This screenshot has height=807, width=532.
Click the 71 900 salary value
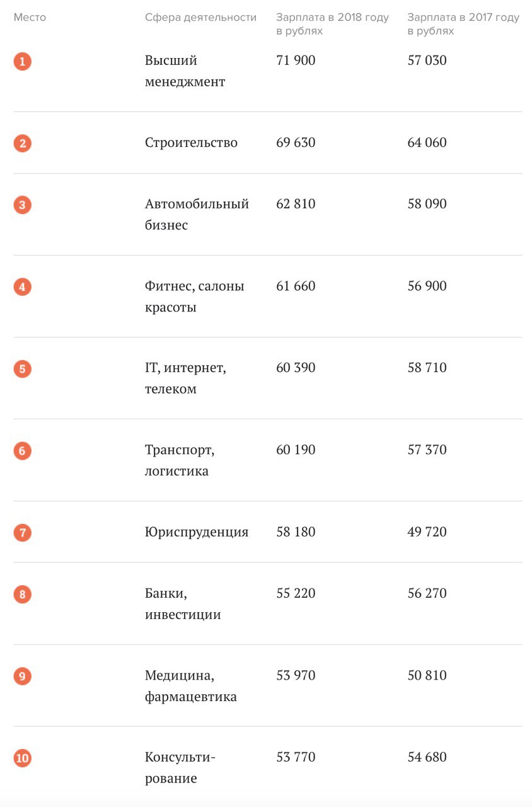click(296, 61)
